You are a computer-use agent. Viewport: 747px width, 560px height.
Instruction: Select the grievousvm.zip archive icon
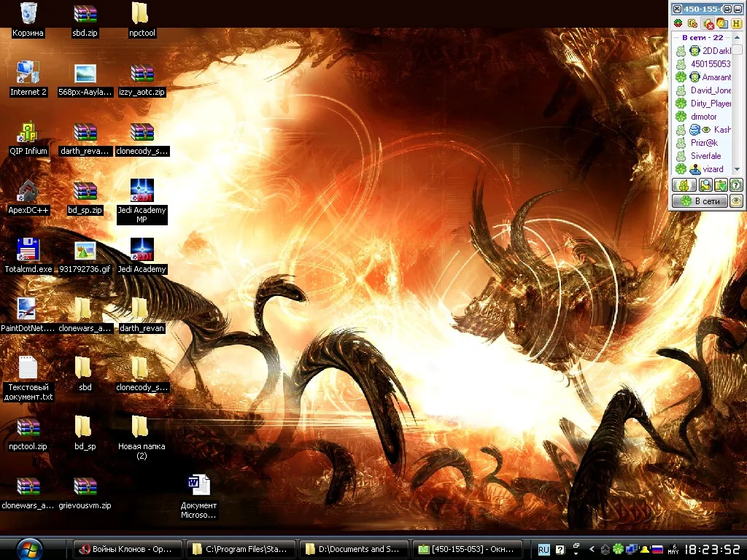tap(85, 493)
